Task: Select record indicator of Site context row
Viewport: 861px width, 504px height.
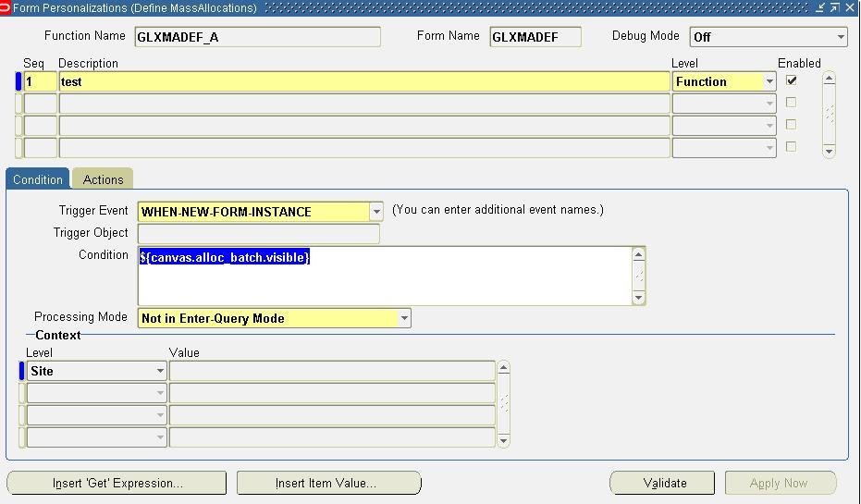Action: pos(22,371)
